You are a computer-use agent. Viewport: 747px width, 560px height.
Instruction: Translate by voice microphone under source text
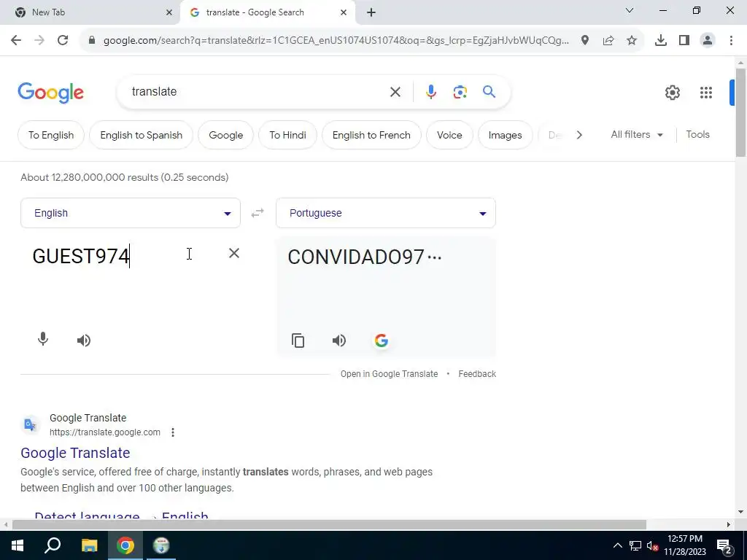click(43, 339)
